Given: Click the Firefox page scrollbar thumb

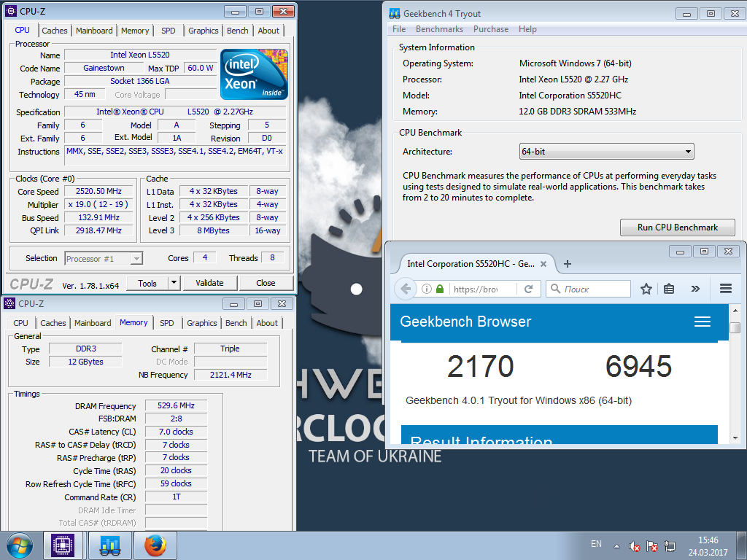Looking at the screenshot, I should [735, 327].
